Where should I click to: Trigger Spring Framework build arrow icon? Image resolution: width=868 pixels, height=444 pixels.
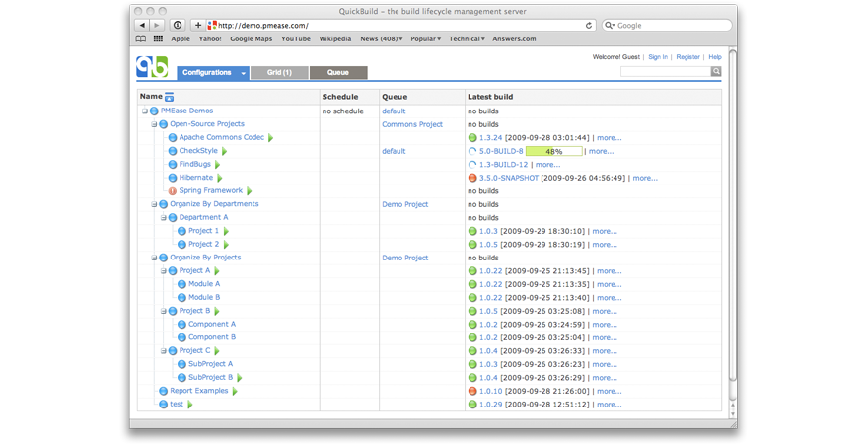click(250, 191)
